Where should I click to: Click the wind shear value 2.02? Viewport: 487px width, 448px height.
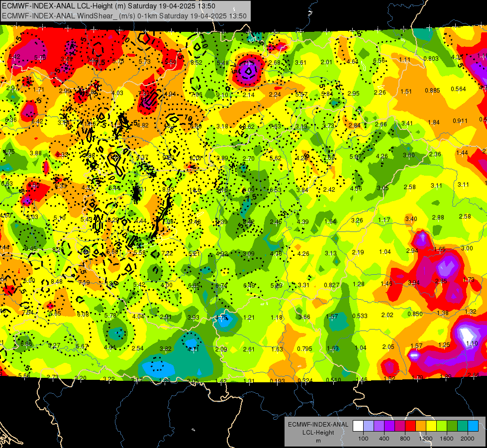click(x=388, y=315)
